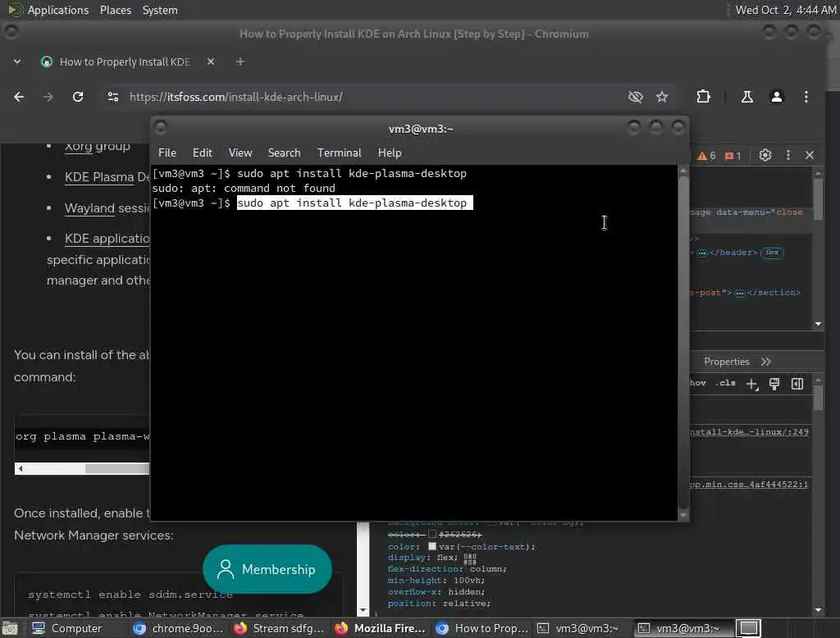The width and height of the screenshot is (840, 638).
Task: Switch to 'chrome.9oo...' taskbar window
Action: [178, 628]
